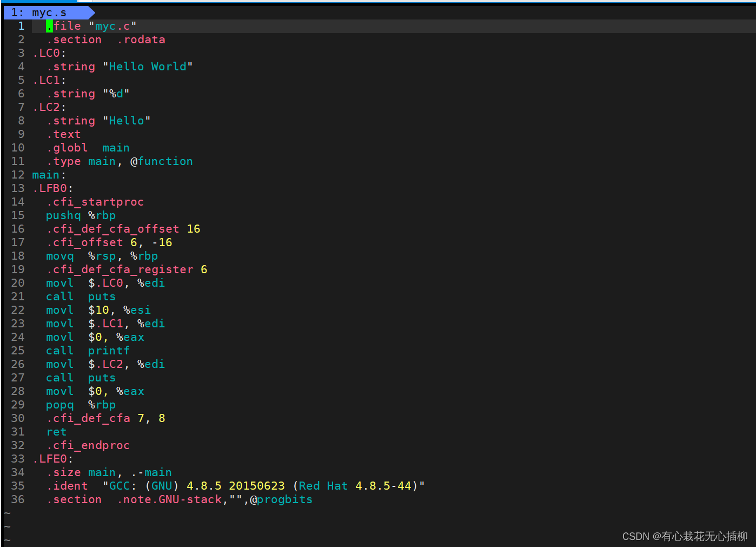Click the "movl $.LC0, %edi" instruction
The height and width of the screenshot is (547, 756).
105,283
